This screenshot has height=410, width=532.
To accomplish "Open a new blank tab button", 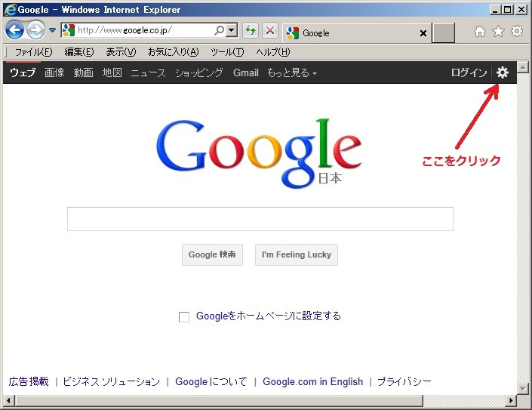I will coord(443,33).
